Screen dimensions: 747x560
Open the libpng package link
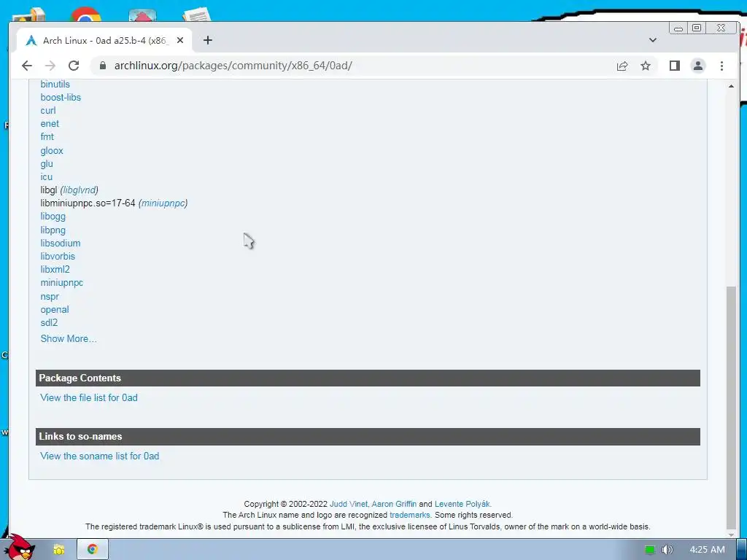53,230
